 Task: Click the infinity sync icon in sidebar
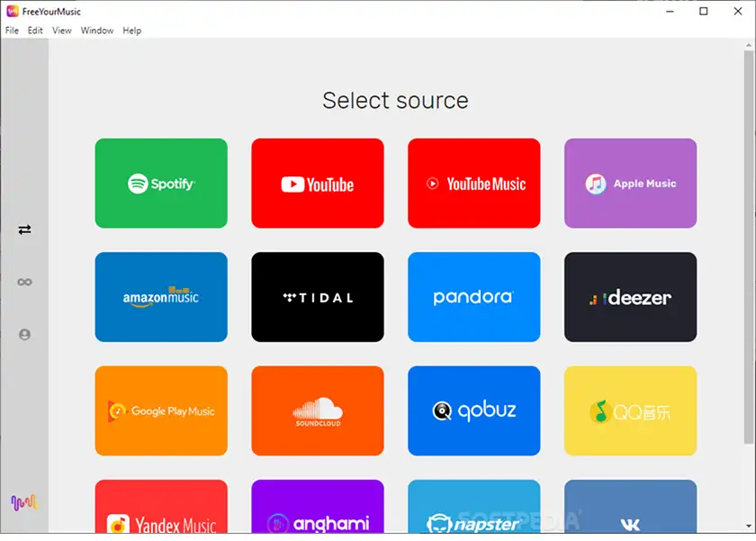pos(24,283)
